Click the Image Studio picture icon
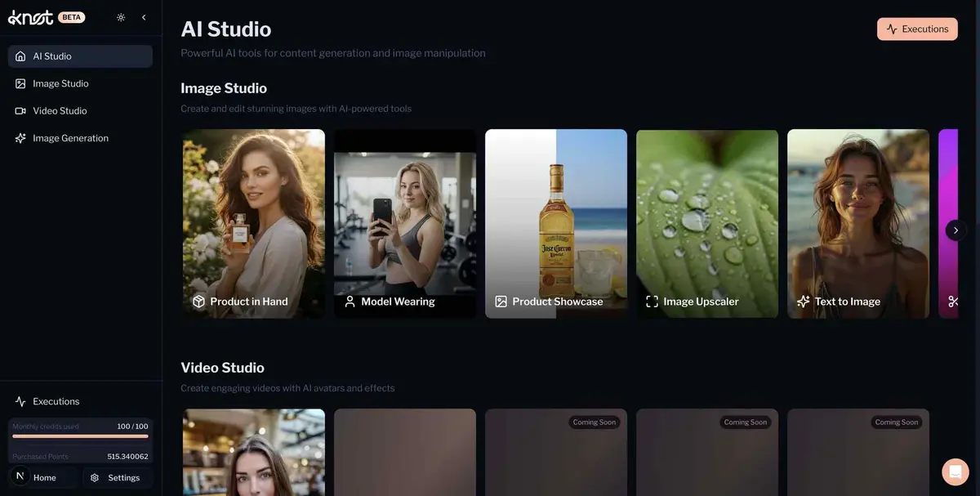Screen dimensions: 980x496 [20, 83]
